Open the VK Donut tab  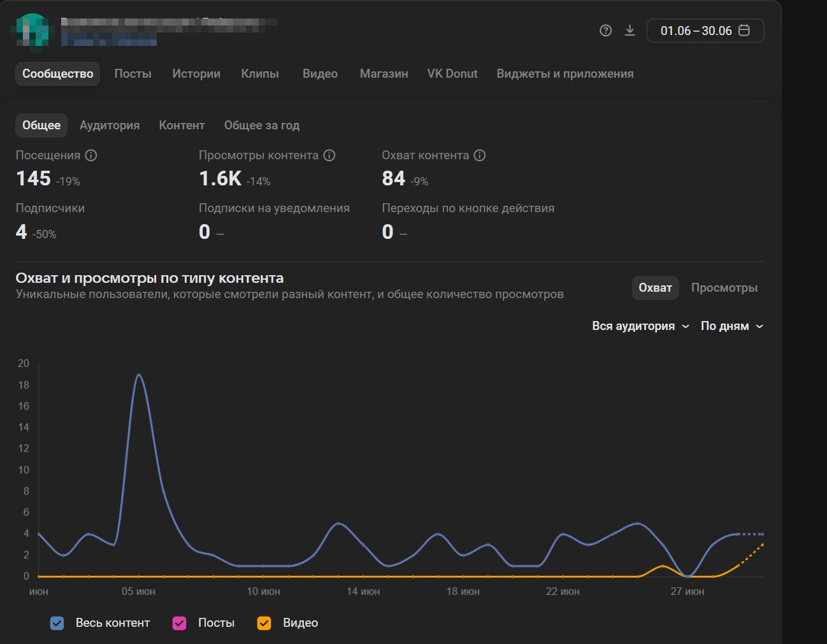coord(452,74)
